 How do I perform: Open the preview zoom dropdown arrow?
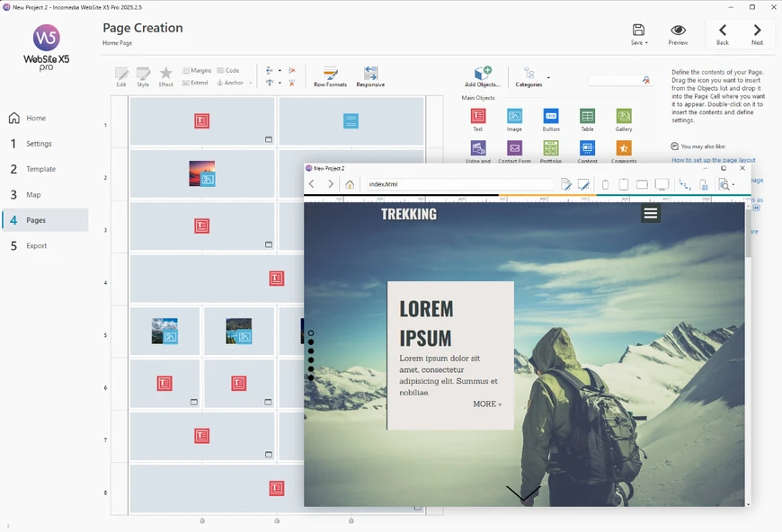[734, 185]
